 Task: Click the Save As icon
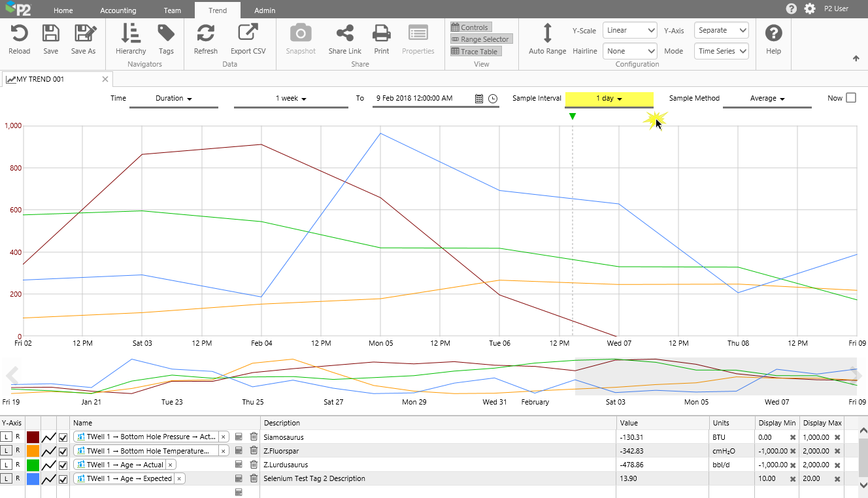[84, 33]
